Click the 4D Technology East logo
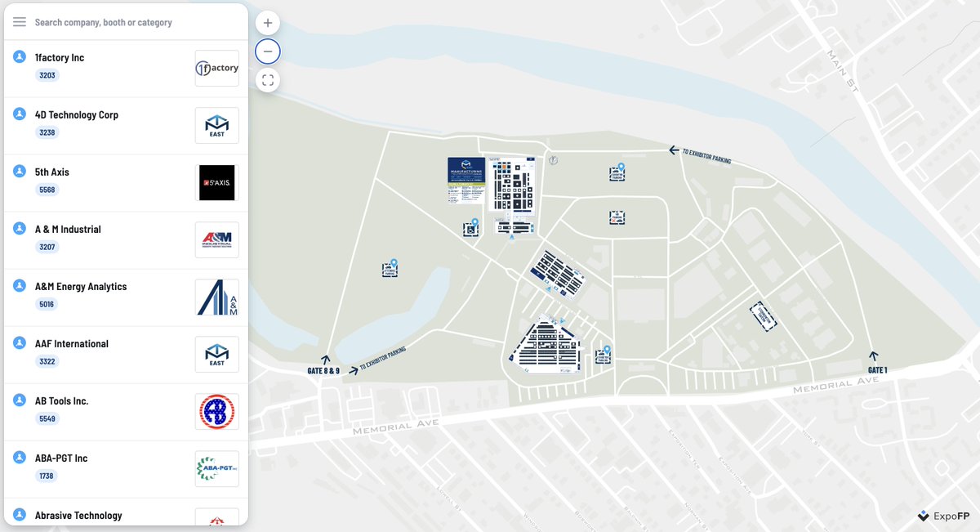 [x=217, y=126]
